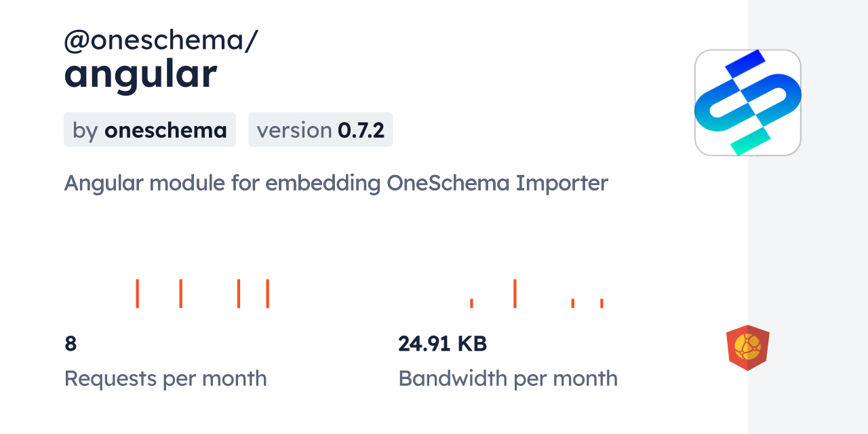Click the rightmost bar in the bandwidth chart

pyautogui.click(x=601, y=303)
